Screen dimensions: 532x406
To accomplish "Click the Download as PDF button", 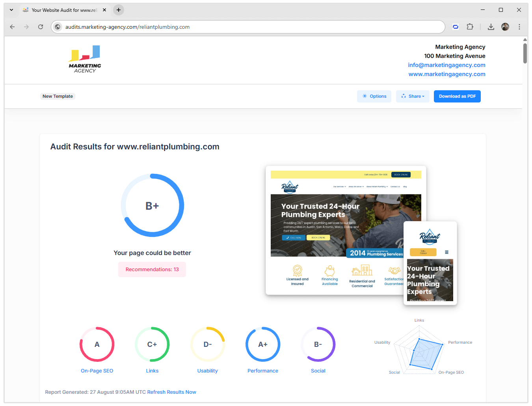I will 457,96.
